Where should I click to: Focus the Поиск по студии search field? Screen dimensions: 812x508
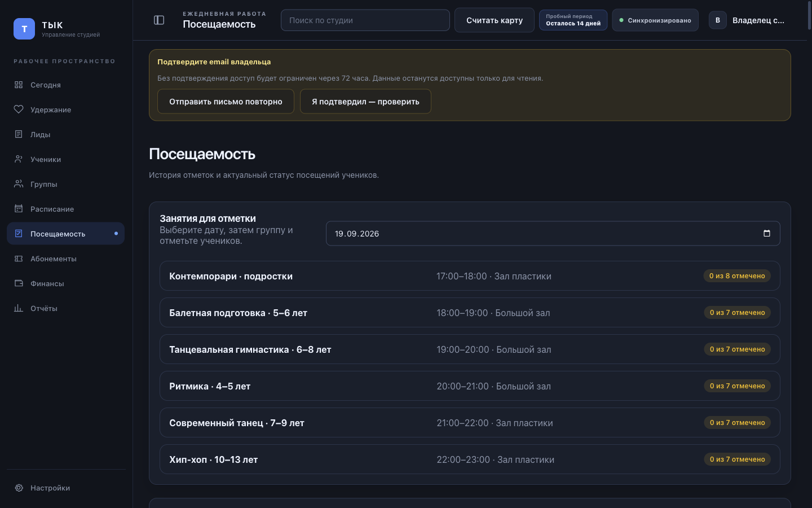click(x=365, y=20)
